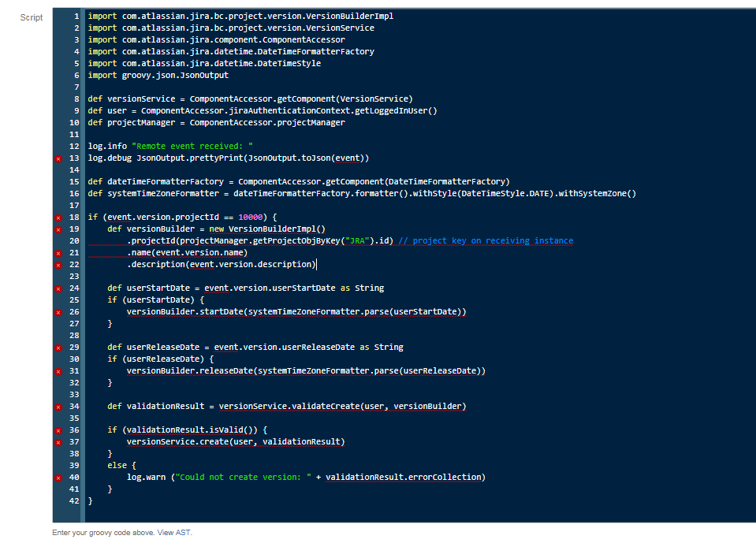This screenshot has height=543, width=756.
Task: Click the error marker on line 31
Action: click(x=58, y=371)
